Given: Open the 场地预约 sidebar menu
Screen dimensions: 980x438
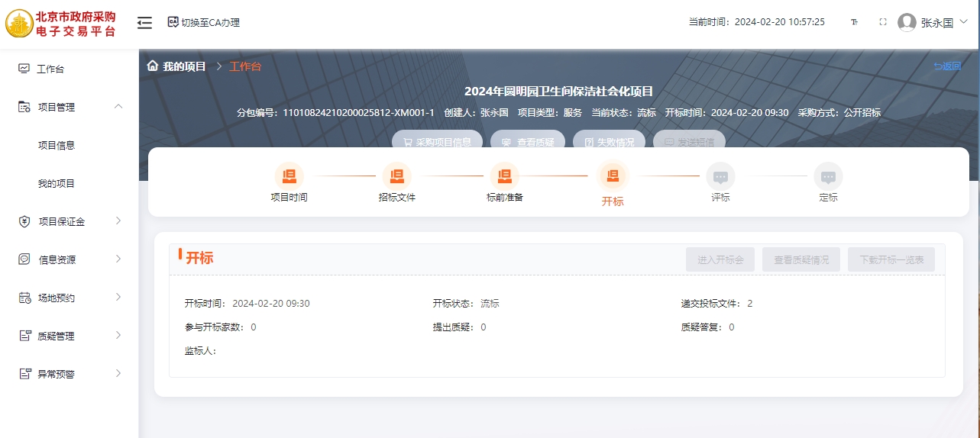Looking at the screenshot, I should (x=69, y=298).
